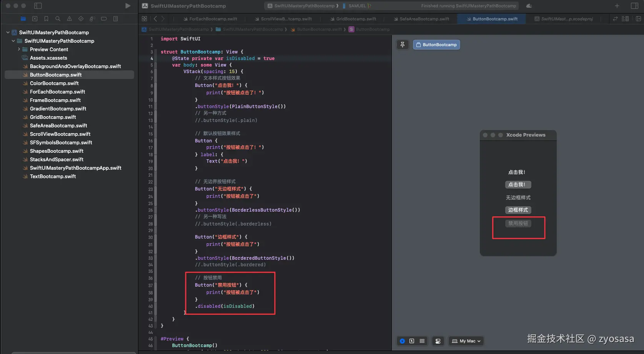Select the ButtonBootcamp preview chip
The height and width of the screenshot is (354, 644).
[x=436, y=45]
